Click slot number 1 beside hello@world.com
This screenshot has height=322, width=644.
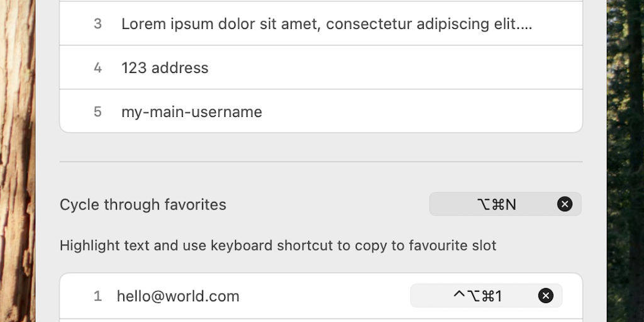(x=97, y=296)
